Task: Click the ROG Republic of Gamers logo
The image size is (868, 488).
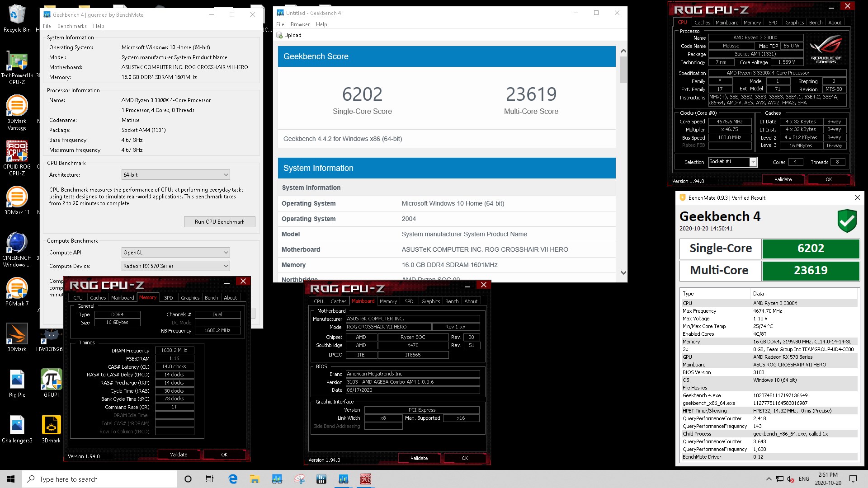Action: point(826,50)
